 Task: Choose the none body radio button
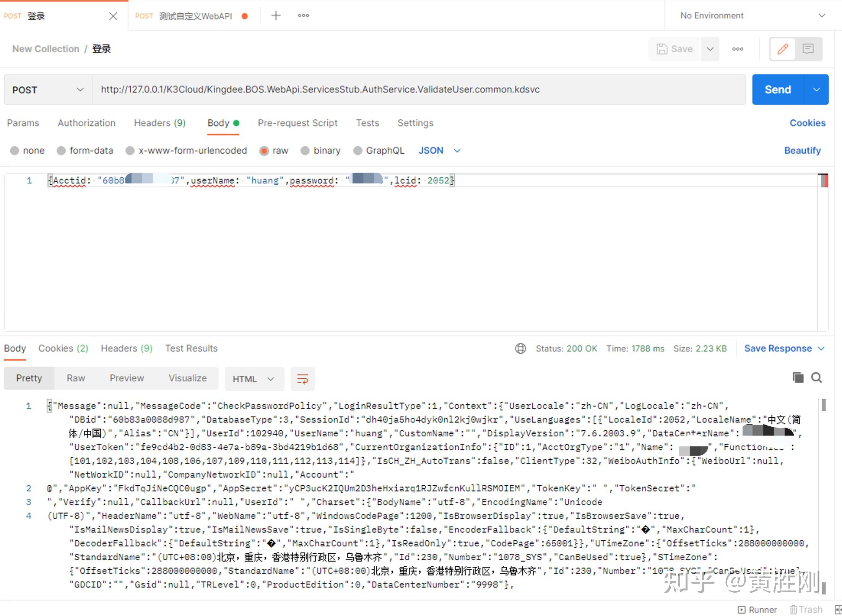[x=15, y=151]
